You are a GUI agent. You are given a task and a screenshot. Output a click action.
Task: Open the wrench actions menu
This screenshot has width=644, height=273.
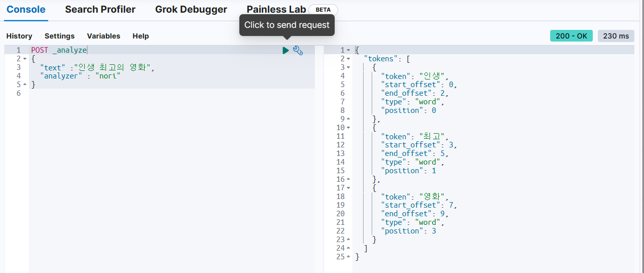[x=298, y=50]
